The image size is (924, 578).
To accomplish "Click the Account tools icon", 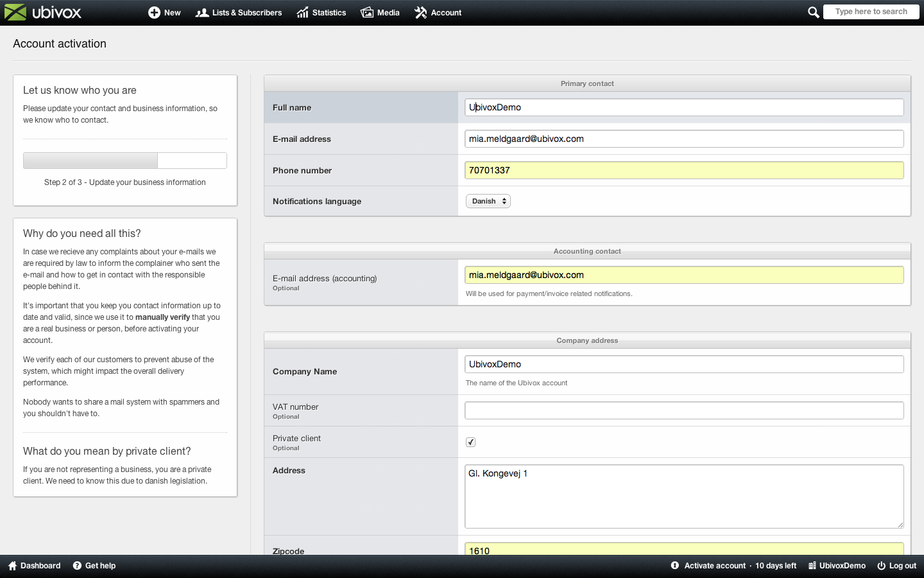I will (x=420, y=12).
